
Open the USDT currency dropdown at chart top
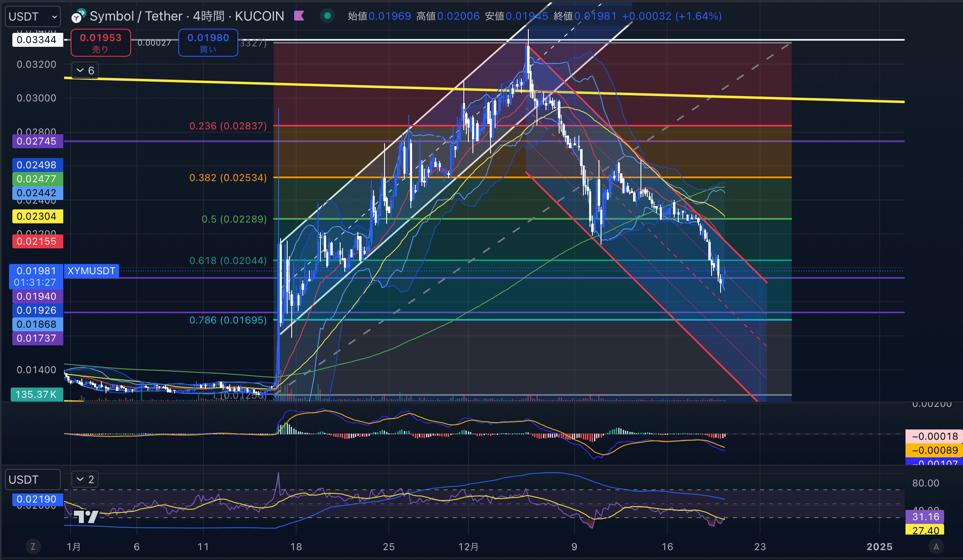coord(33,16)
